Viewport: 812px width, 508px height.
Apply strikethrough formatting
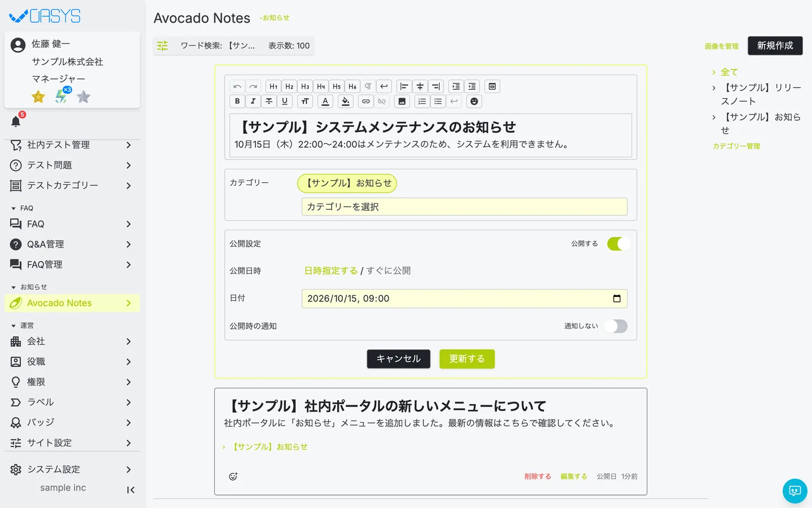pyautogui.click(x=269, y=102)
